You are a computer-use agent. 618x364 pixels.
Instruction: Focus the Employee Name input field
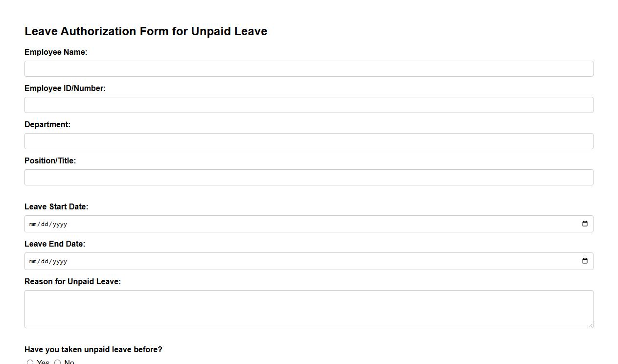click(x=309, y=68)
